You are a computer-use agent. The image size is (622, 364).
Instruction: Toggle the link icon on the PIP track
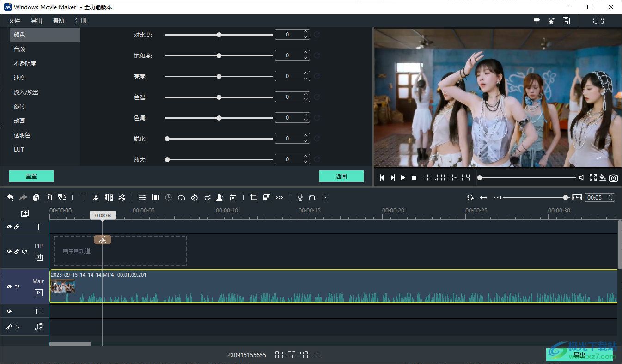(x=17, y=251)
